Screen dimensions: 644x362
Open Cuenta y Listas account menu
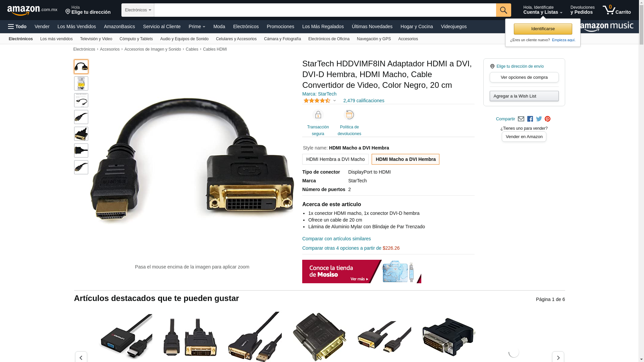tap(543, 10)
